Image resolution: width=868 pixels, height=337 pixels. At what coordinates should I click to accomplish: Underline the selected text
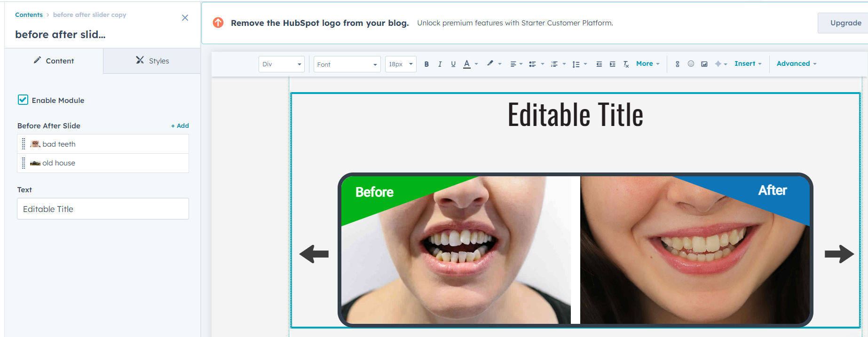click(453, 64)
